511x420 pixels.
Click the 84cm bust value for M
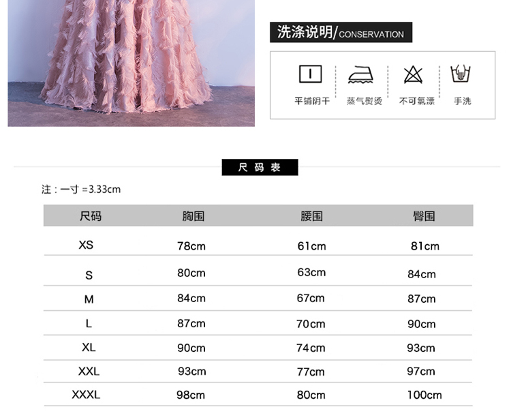coord(191,298)
